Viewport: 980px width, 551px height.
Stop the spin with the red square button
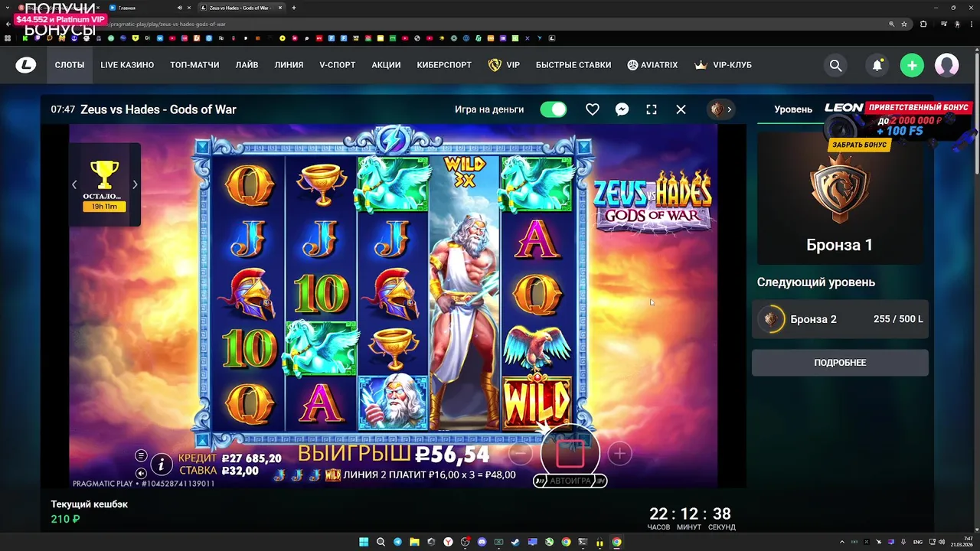click(570, 453)
